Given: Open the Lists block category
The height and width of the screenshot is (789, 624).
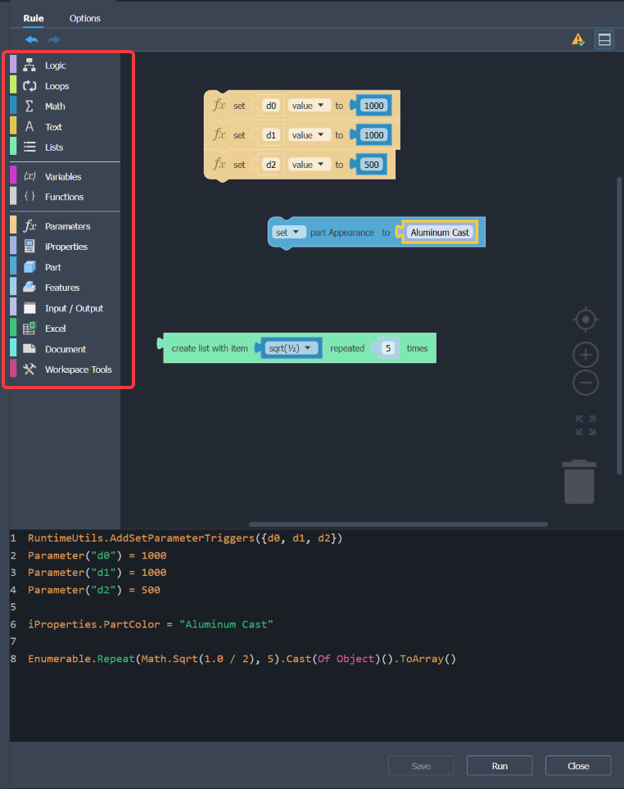Looking at the screenshot, I should 65,147.
